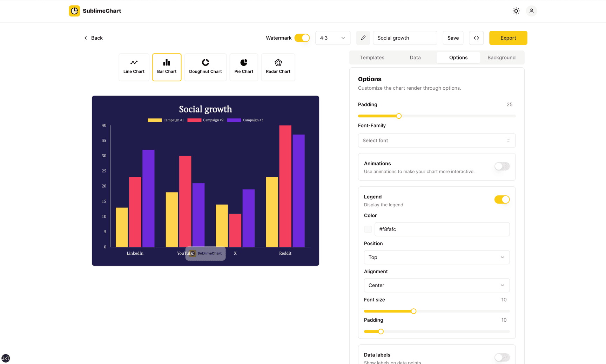The height and width of the screenshot is (364, 606).
Task: Select the Radar Chart type
Action: pos(278,67)
